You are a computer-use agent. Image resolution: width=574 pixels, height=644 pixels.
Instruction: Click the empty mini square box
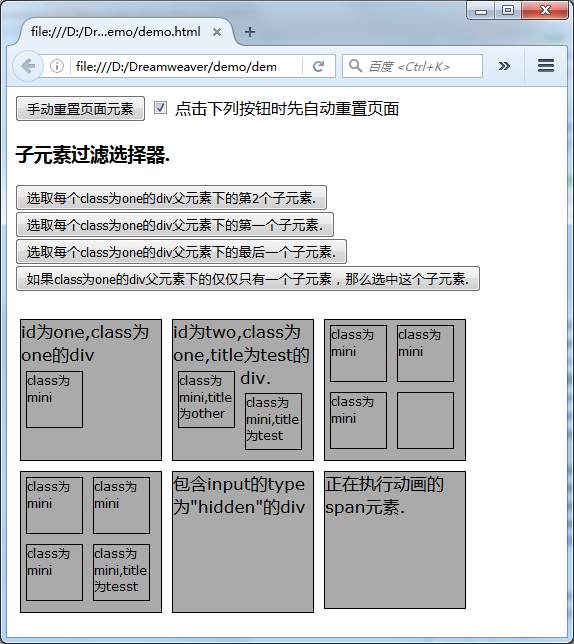(x=425, y=420)
